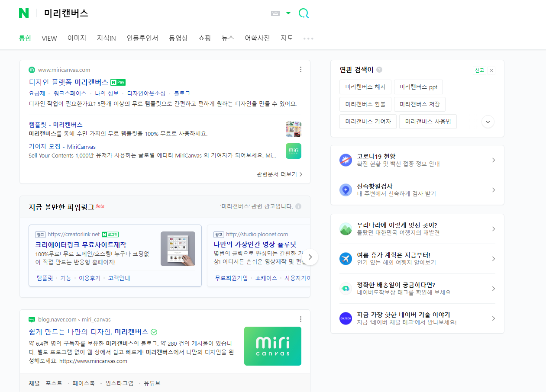
Task: Open the on-screen keyboard icon
Action: pos(275,13)
